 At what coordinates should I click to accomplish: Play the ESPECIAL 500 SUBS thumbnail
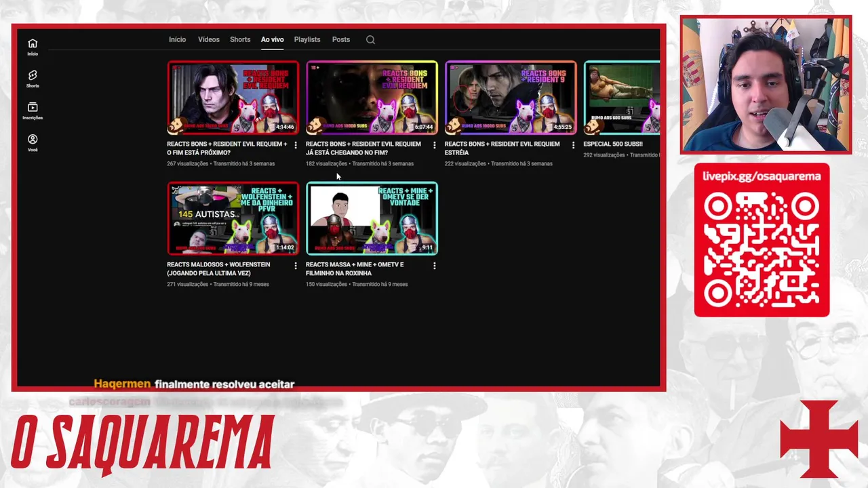(622, 98)
